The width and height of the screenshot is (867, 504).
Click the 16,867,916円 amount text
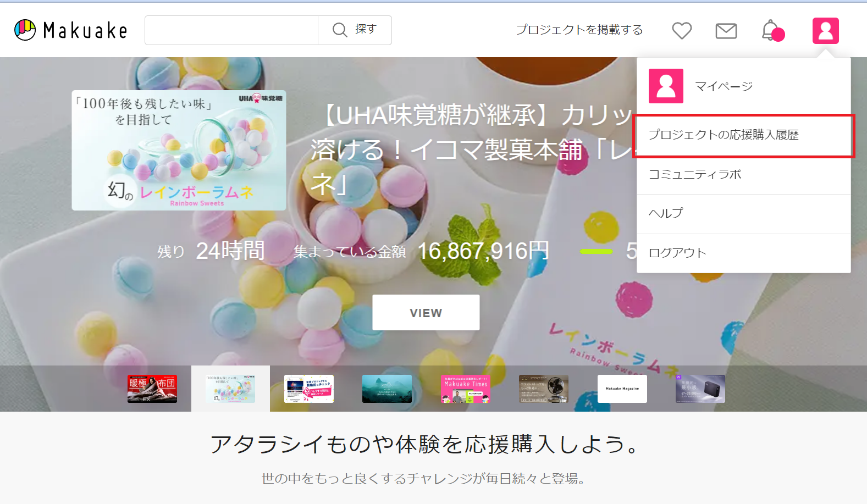pos(483,251)
